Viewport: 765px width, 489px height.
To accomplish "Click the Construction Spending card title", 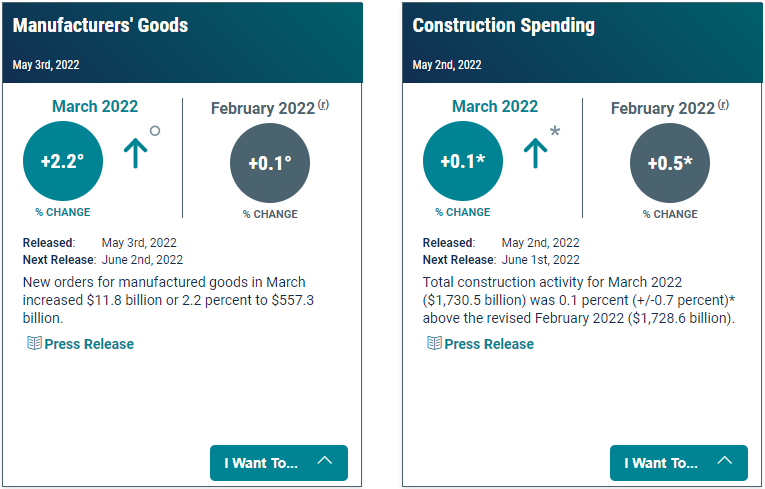I will coord(504,25).
